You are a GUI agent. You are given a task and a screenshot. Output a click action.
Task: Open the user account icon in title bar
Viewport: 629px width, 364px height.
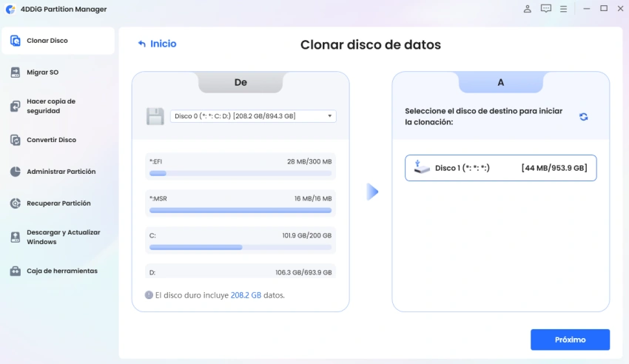click(x=528, y=9)
